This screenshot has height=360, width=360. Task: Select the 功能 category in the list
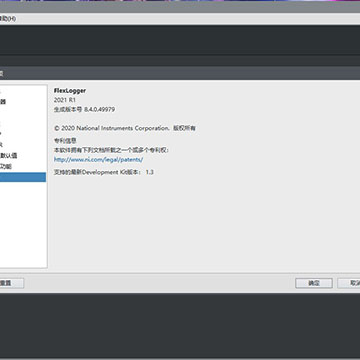pos(6,166)
